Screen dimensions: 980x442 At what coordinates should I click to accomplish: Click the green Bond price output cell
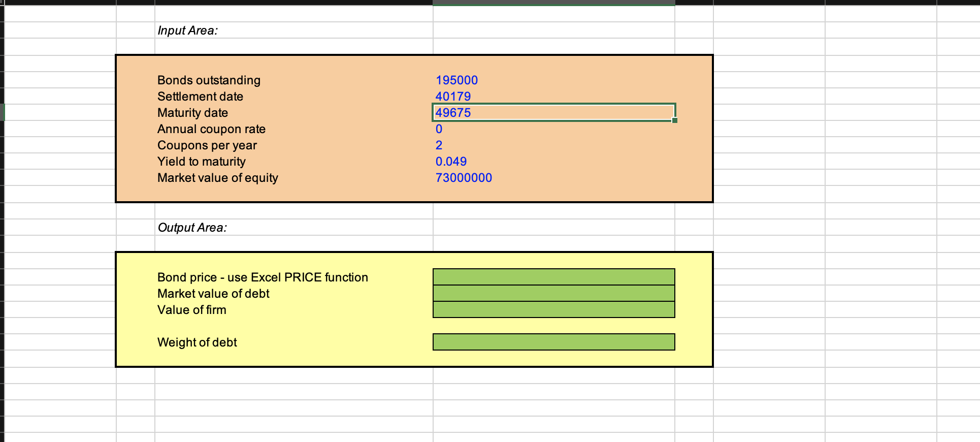point(553,277)
